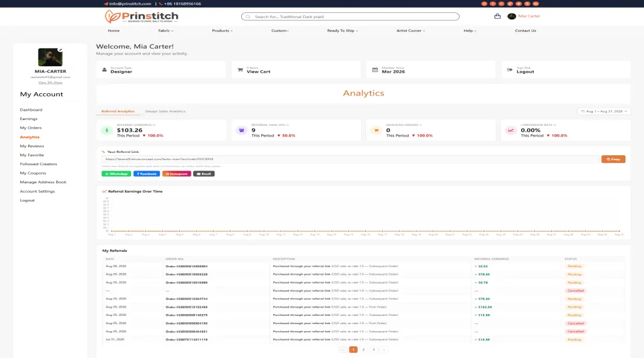Go to page 3 of referrals
This screenshot has height=358, width=644.
pyautogui.click(x=374, y=350)
